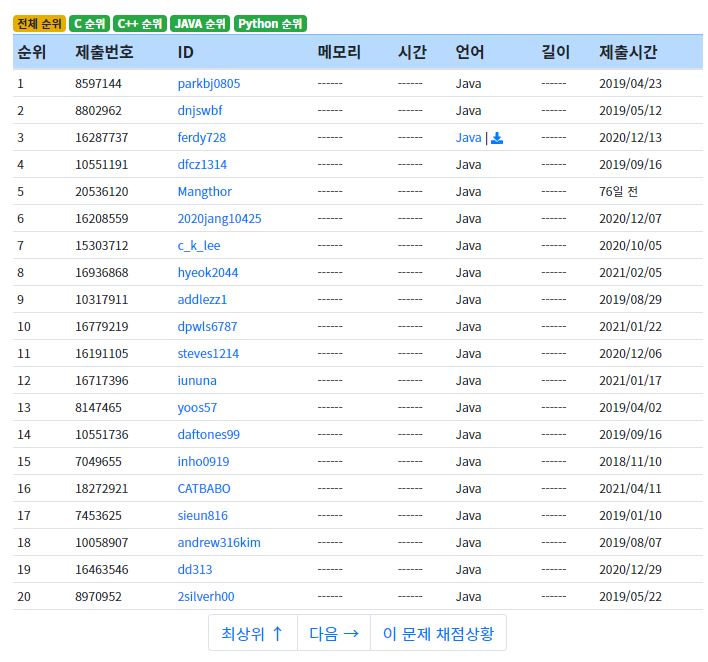
Task: Select submission number 16463546
Action: tap(102, 570)
